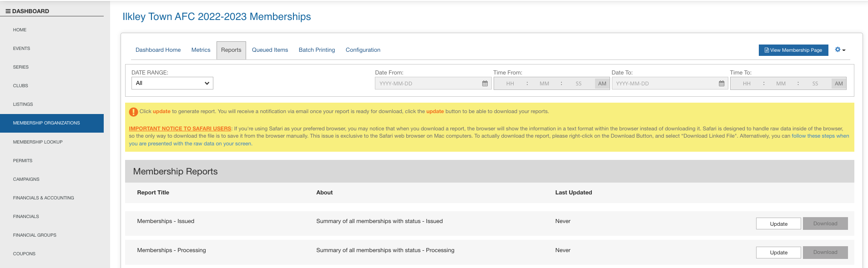Image resolution: width=868 pixels, height=268 pixels.
Task: Expand the Date Range dropdown
Action: 172,83
